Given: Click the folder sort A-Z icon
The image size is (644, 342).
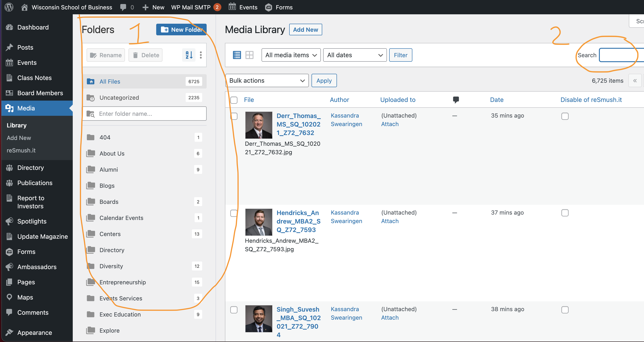Looking at the screenshot, I should click(x=189, y=55).
